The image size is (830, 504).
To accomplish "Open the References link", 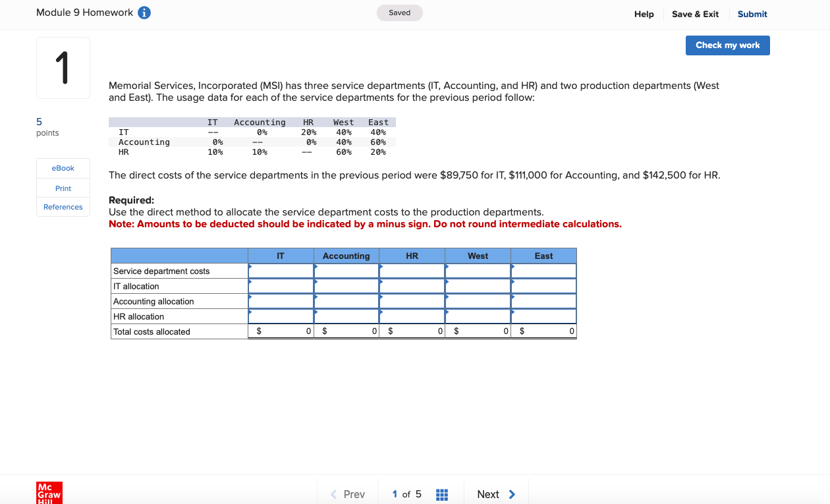I will pos(63,207).
